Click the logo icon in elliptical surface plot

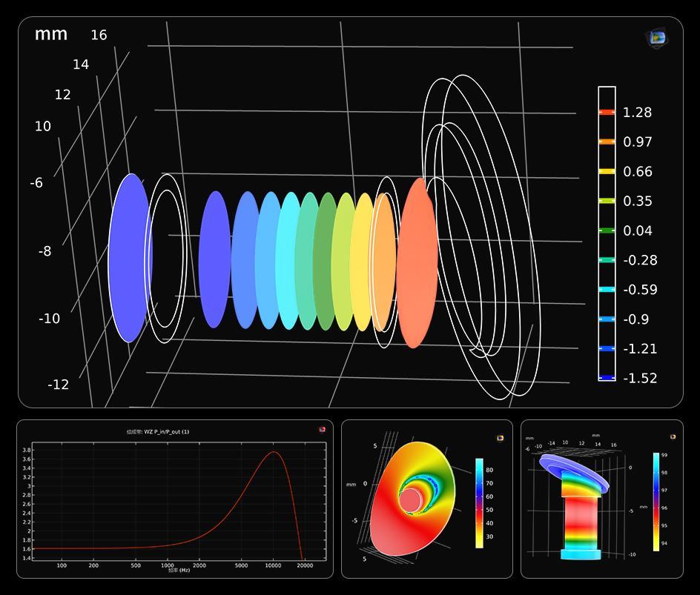(500, 438)
